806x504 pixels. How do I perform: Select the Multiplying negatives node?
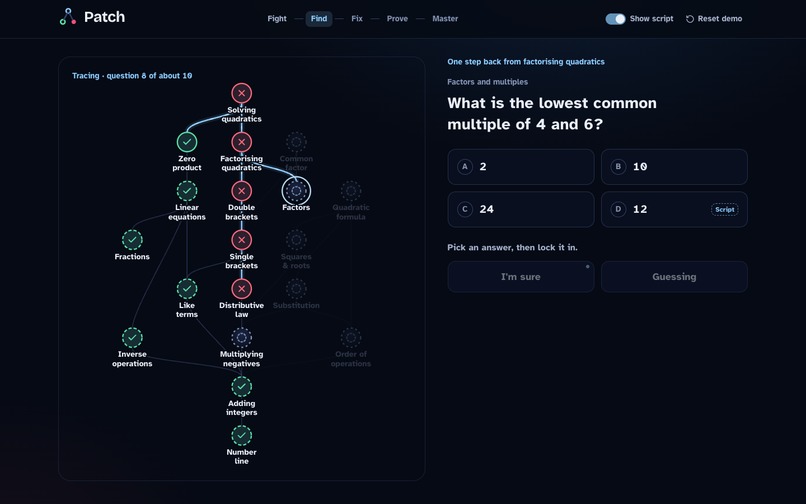coord(242,337)
